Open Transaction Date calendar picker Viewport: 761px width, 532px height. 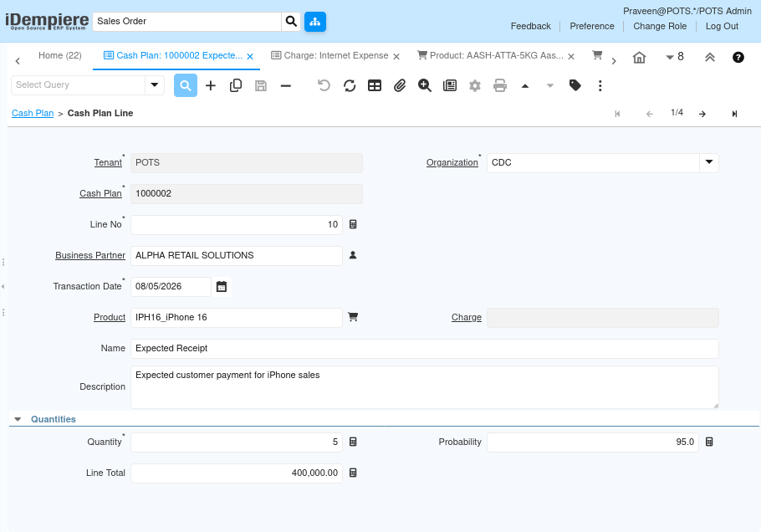(222, 286)
